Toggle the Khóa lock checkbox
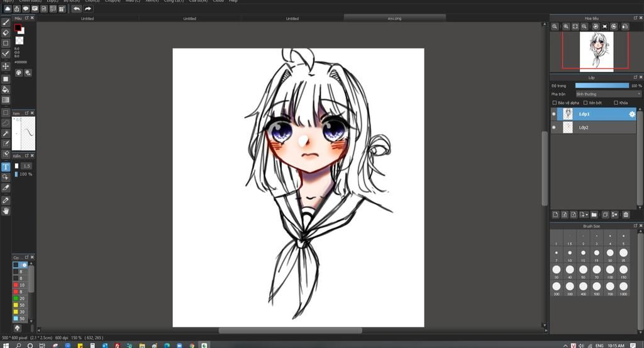This screenshot has height=348, width=644. click(616, 102)
